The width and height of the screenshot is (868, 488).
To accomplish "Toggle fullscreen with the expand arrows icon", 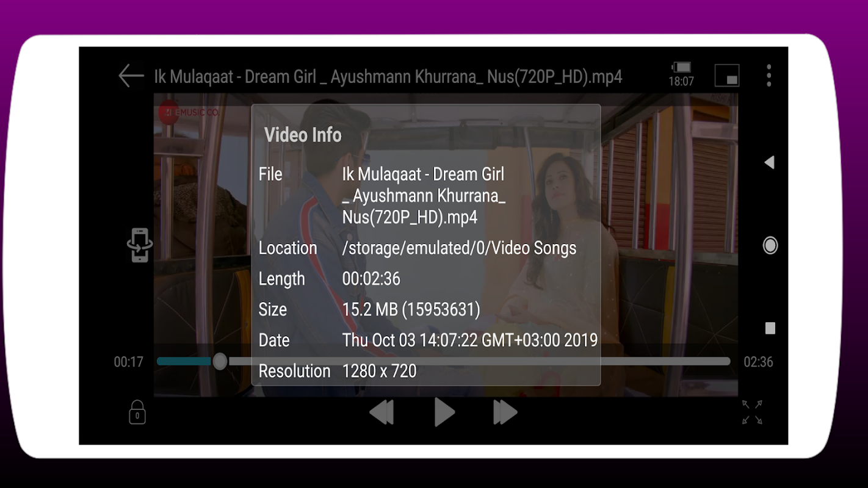I will tap(752, 412).
